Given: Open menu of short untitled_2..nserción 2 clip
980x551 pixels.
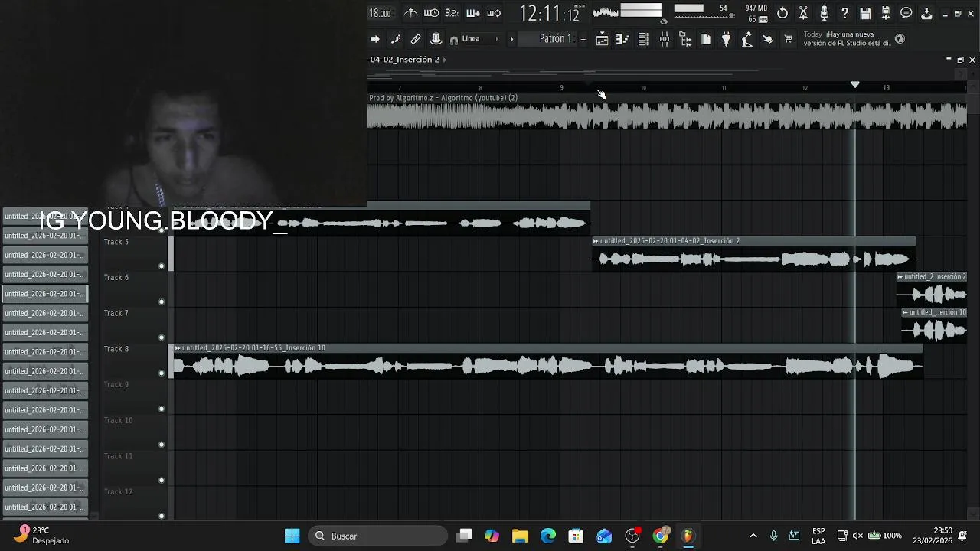Looking at the screenshot, I should tap(900, 277).
